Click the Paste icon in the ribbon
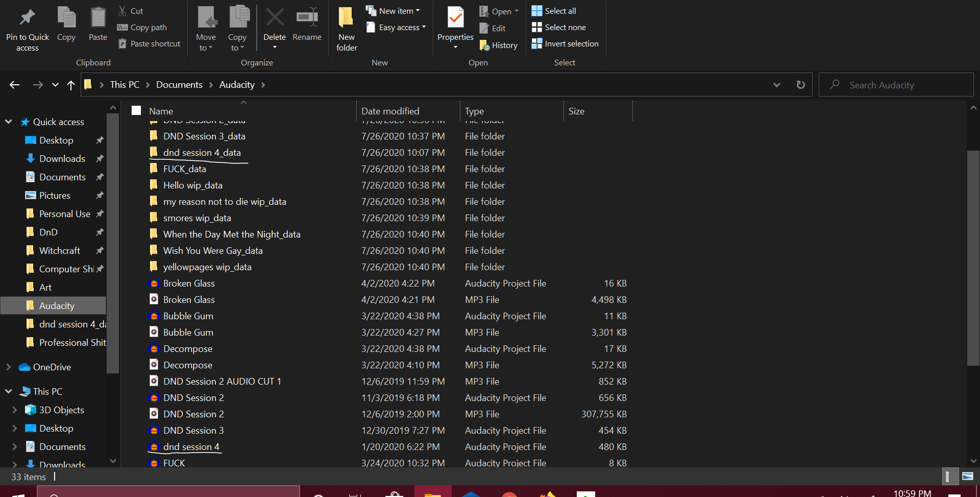 98,17
